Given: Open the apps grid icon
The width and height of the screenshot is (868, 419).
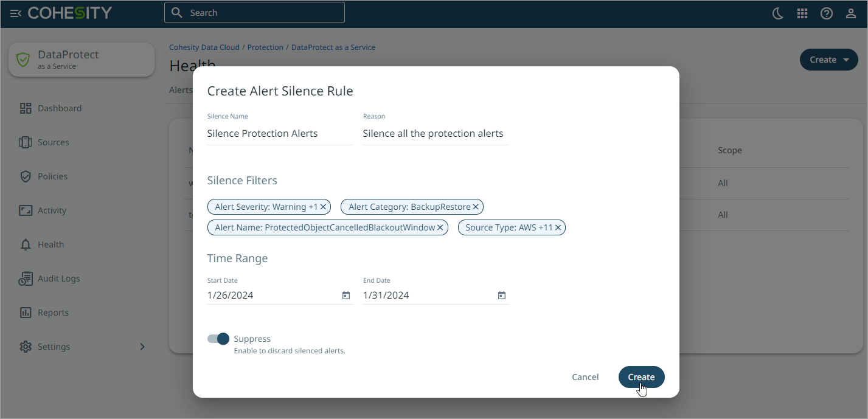Looking at the screenshot, I should coord(802,13).
